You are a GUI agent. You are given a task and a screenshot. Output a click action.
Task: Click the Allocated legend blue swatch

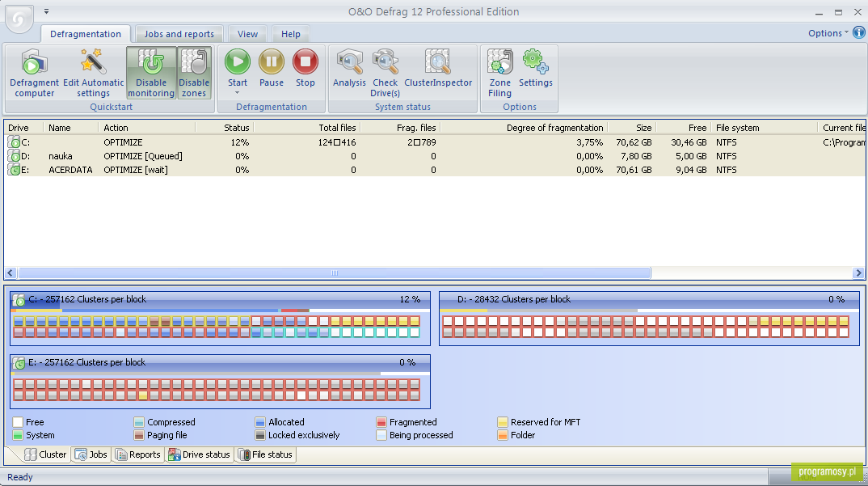click(x=260, y=422)
